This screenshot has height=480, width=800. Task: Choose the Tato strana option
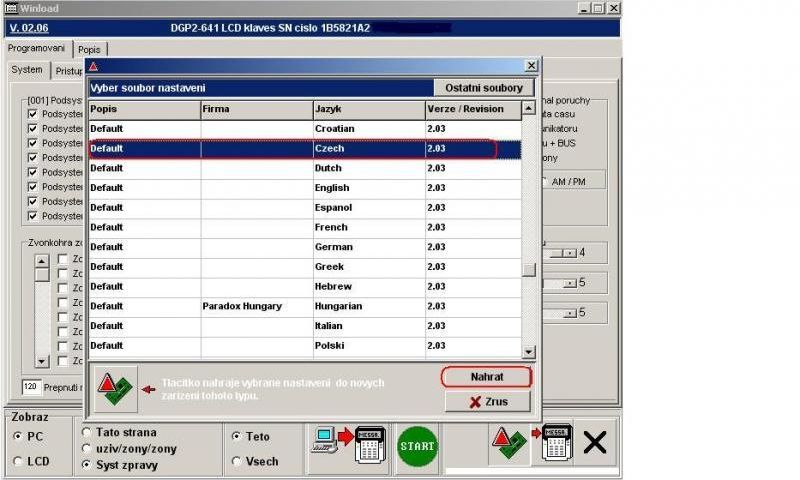pyautogui.click(x=87, y=433)
